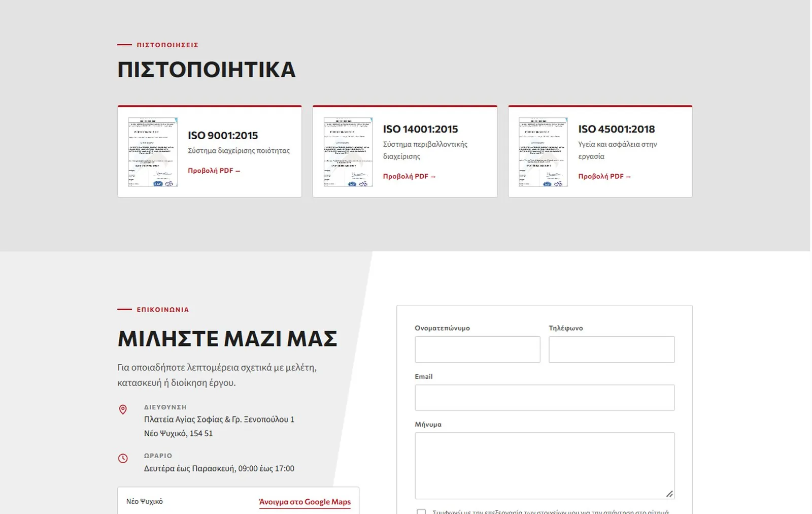
Task: Click the address location pin icon
Action: 123,409
